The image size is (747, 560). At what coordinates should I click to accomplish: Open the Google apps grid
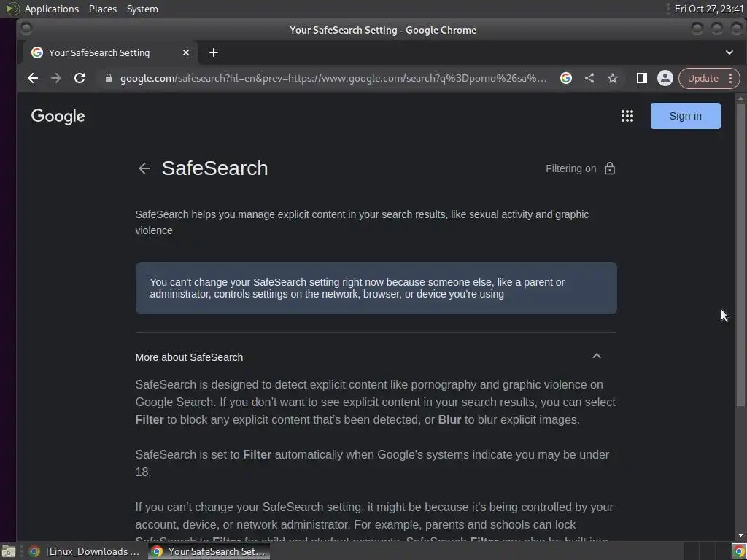[x=627, y=116]
